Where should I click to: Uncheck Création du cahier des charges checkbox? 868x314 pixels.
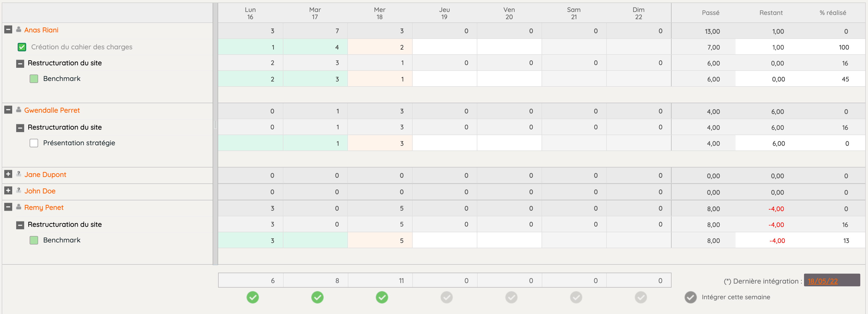point(22,47)
